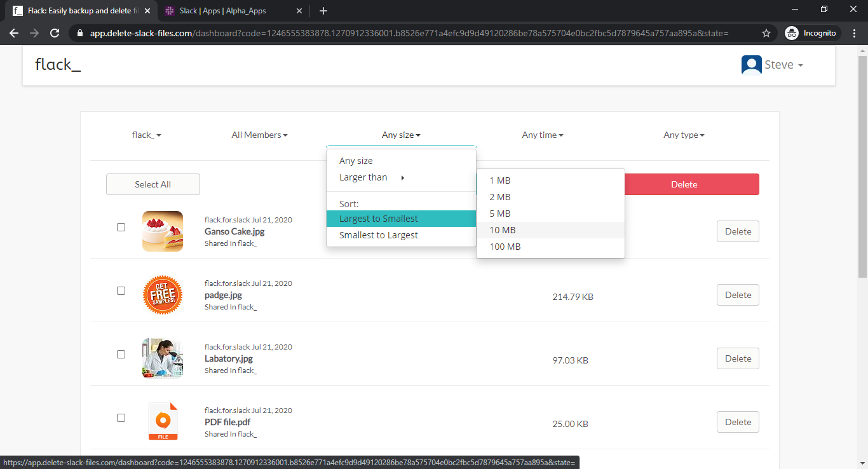Select Any size menu option
Image resolution: width=868 pixels, height=469 pixels.
[x=401, y=161]
